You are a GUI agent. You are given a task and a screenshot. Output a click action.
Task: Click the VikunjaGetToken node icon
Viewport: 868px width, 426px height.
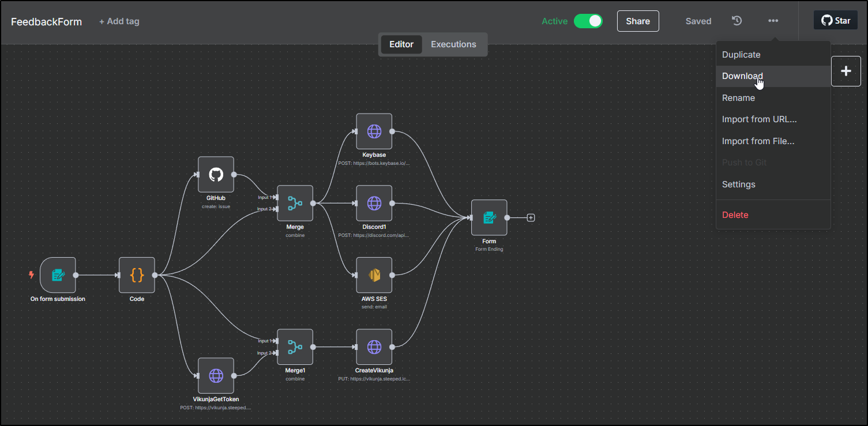pos(216,376)
